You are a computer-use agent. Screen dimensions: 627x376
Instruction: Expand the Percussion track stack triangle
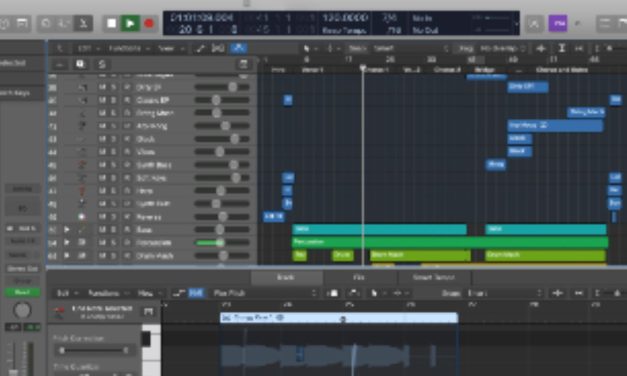point(67,242)
